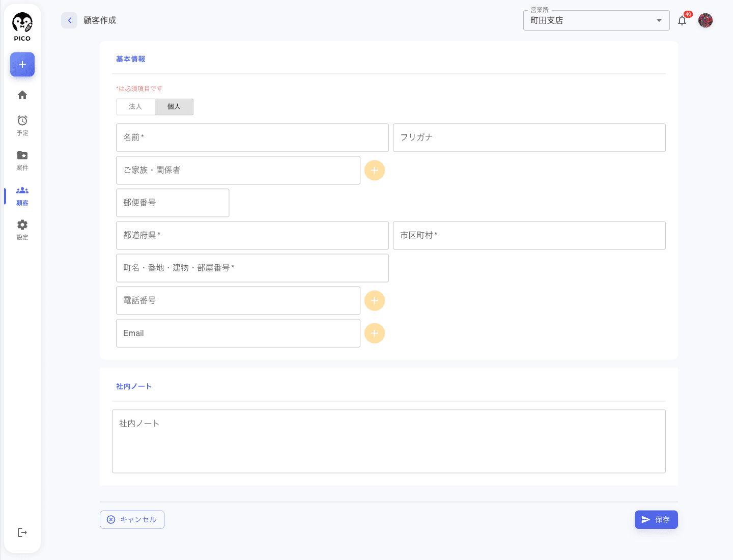Click the キャンセル button

(132, 519)
